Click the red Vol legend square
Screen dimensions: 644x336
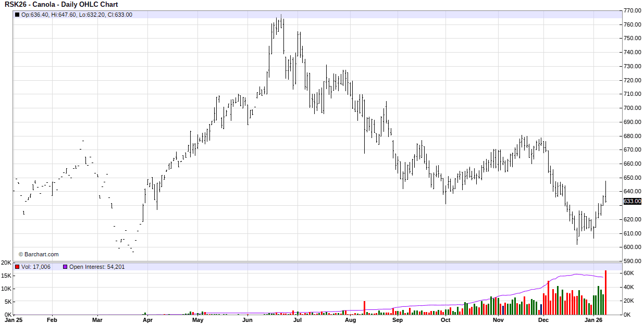pos(17,267)
